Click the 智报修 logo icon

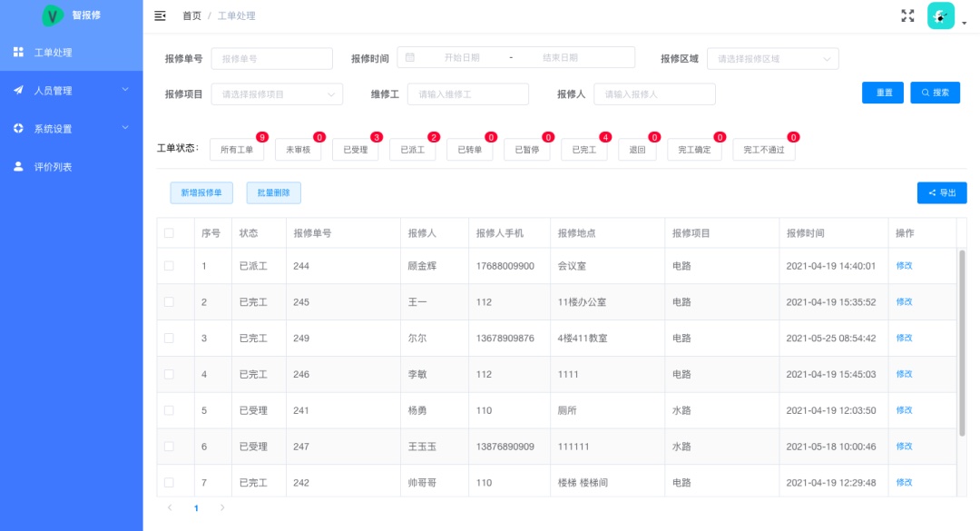tap(54, 15)
